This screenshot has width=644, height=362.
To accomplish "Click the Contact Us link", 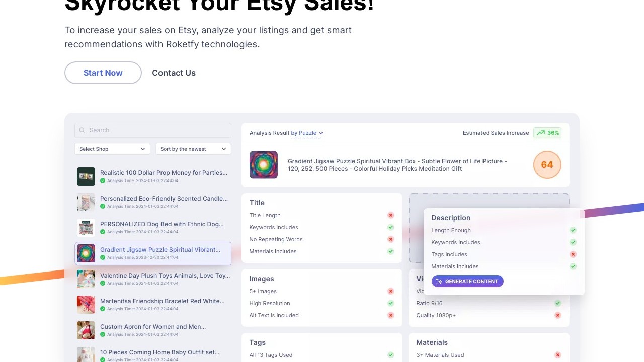I will (x=174, y=73).
